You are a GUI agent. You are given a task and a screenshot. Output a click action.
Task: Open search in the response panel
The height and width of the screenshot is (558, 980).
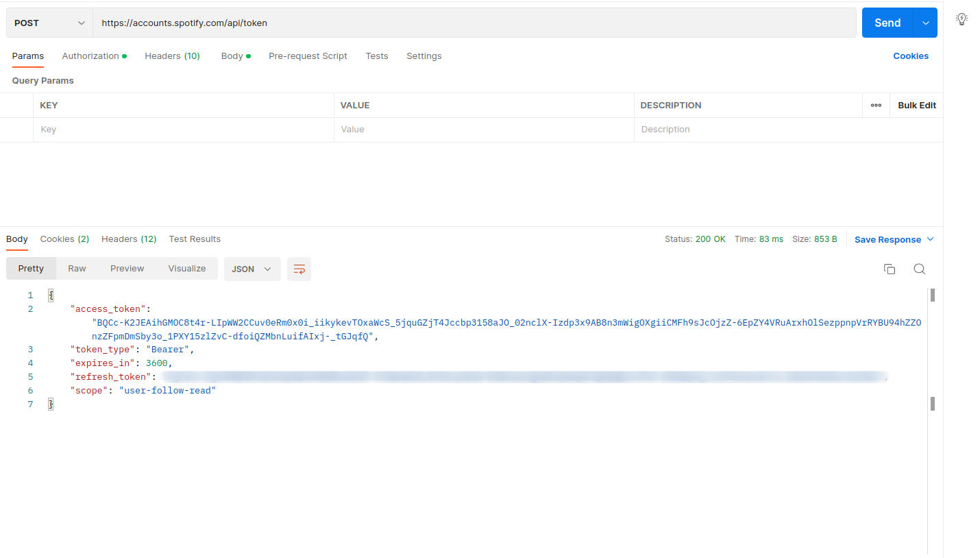click(x=919, y=269)
